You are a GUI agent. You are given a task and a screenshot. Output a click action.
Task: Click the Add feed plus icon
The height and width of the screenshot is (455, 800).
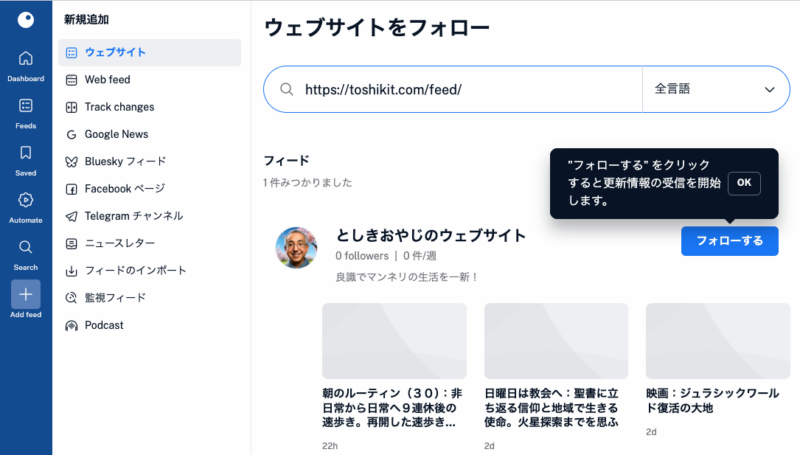click(x=26, y=294)
